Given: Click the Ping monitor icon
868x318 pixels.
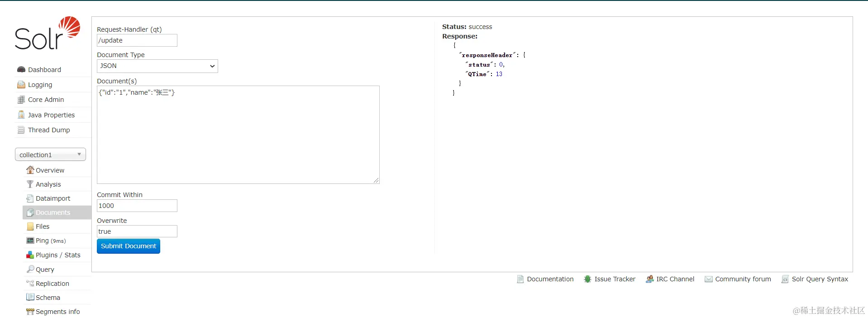Looking at the screenshot, I should pos(30,241).
